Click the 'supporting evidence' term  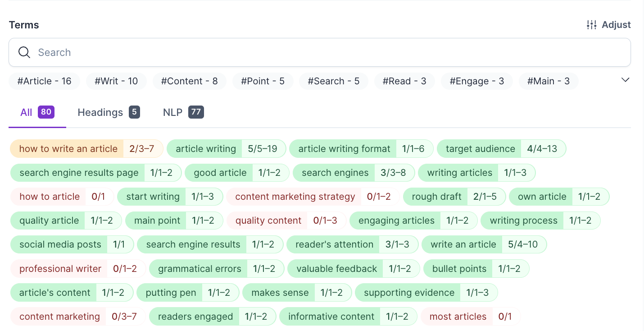pyautogui.click(x=409, y=293)
